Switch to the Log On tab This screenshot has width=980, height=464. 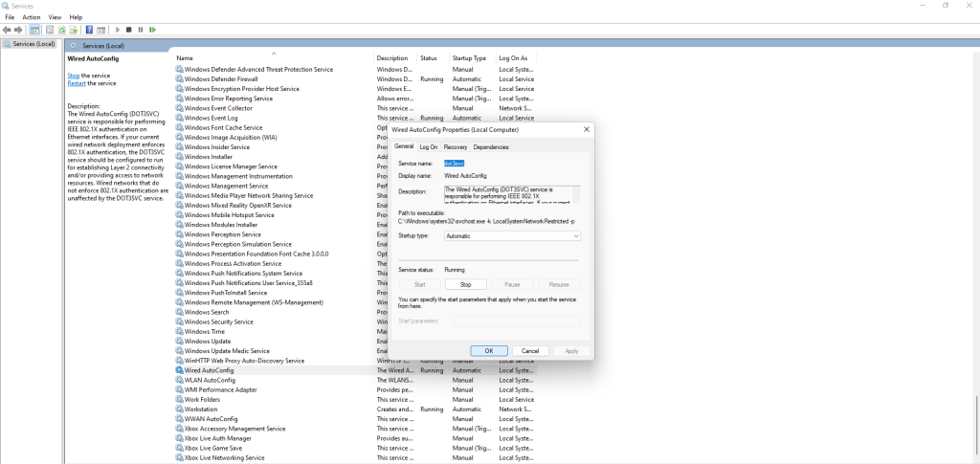pos(429,146)
